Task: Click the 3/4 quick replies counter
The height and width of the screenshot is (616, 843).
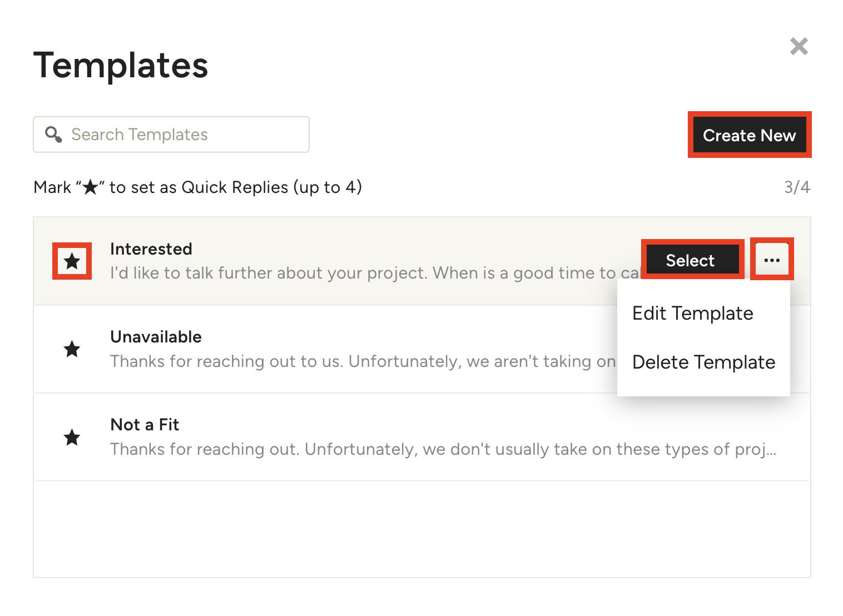Action: coord(797,187)
